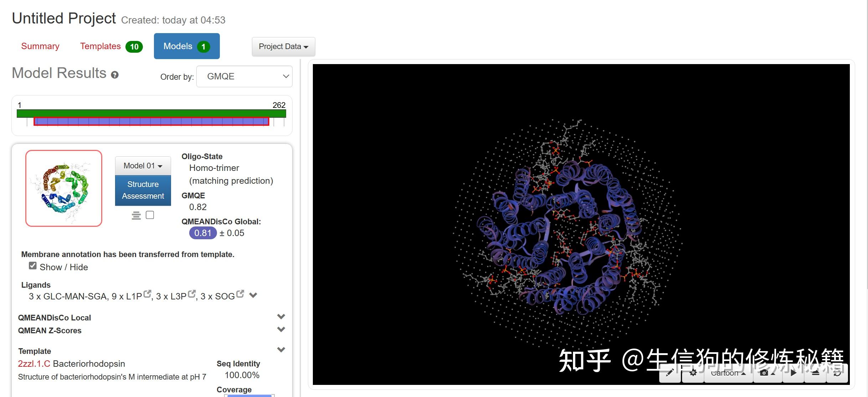Start structure spin with play button
The image size is (868, 397).
tap(793, 373)
